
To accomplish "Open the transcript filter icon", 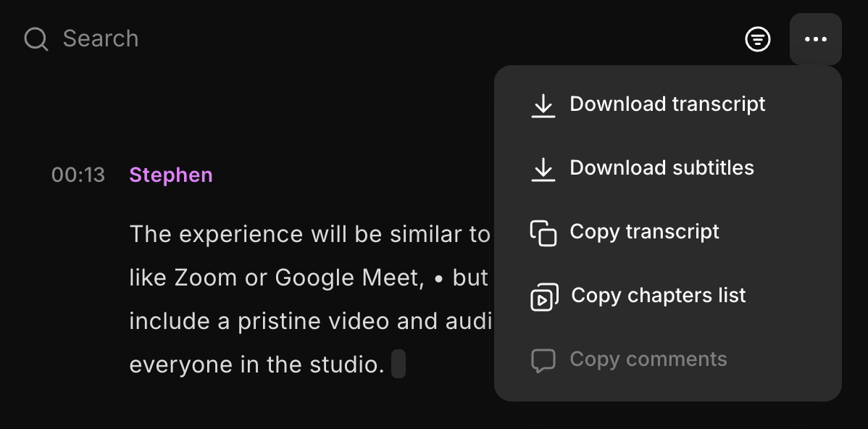I will tap(758, 39).
